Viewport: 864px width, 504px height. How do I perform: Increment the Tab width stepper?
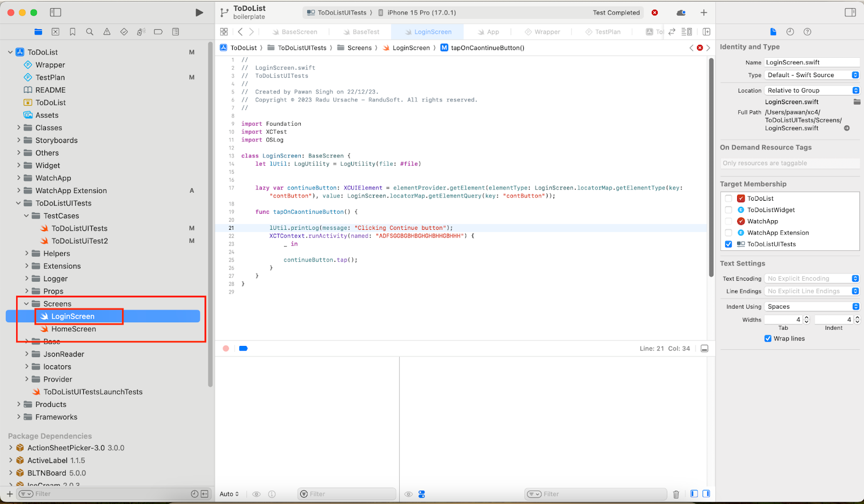807,317
